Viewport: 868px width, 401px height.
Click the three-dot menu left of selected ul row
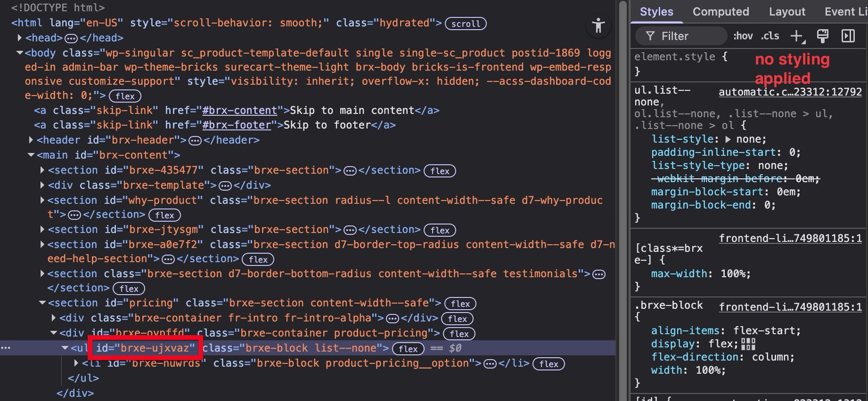(x=6, y=348)
